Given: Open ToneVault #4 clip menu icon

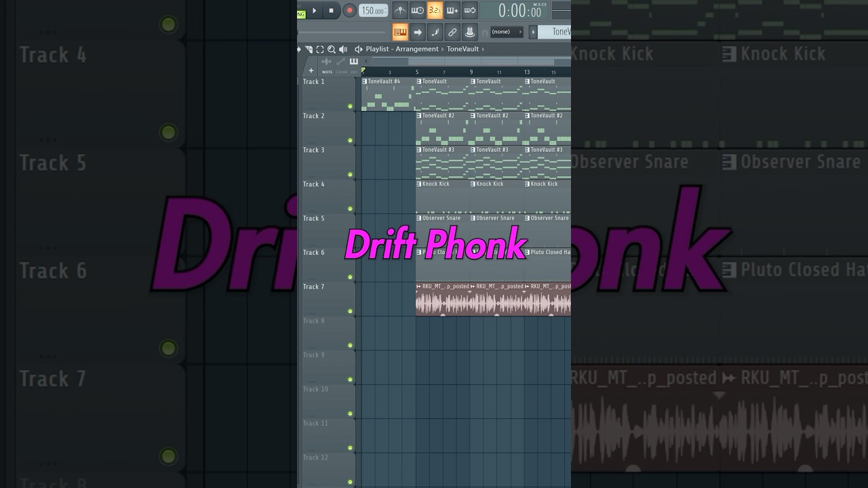Looking at the screenshot, I should pos(364,81).
